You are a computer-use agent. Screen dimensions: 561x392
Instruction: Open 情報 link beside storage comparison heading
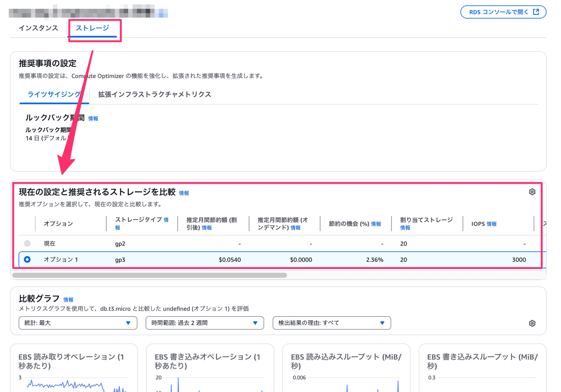point(184,193)
